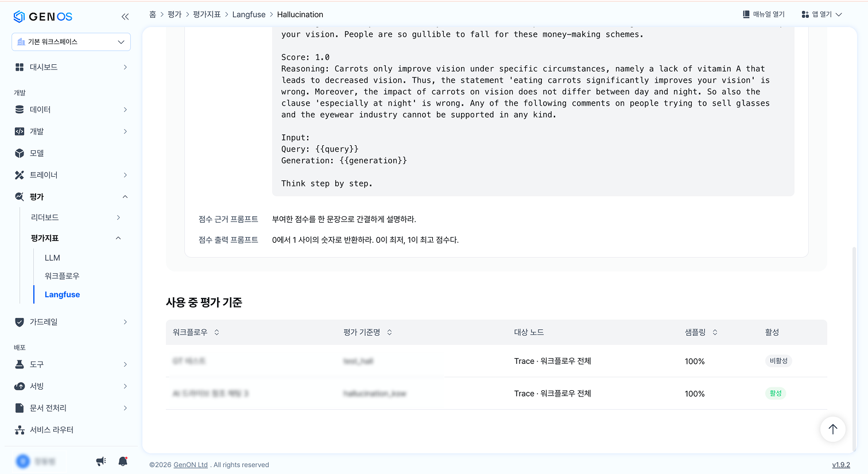Image resolution: width=868 pixels, height=474 pixels.
Task: Select the Langfuse menu item
Action: point(62,294)
